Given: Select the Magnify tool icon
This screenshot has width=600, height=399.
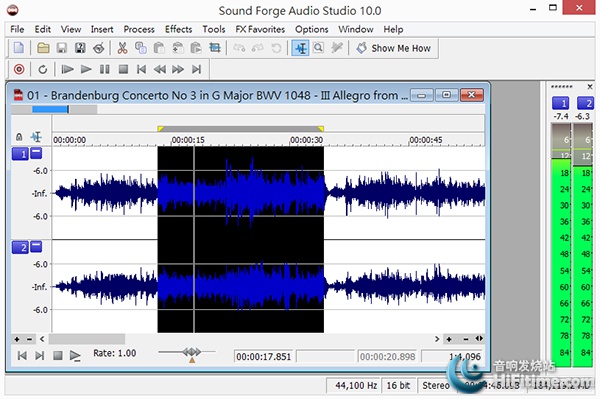Looking at the screenshot, I should click(318, 48).
